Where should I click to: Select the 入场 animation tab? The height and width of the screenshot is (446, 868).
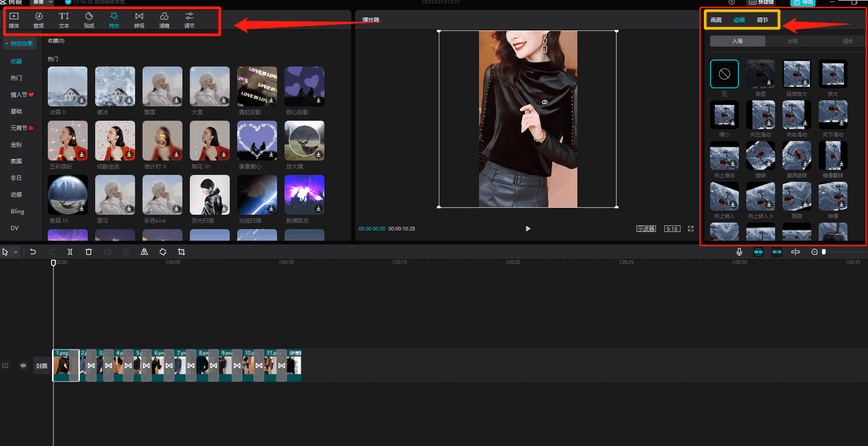737,41
